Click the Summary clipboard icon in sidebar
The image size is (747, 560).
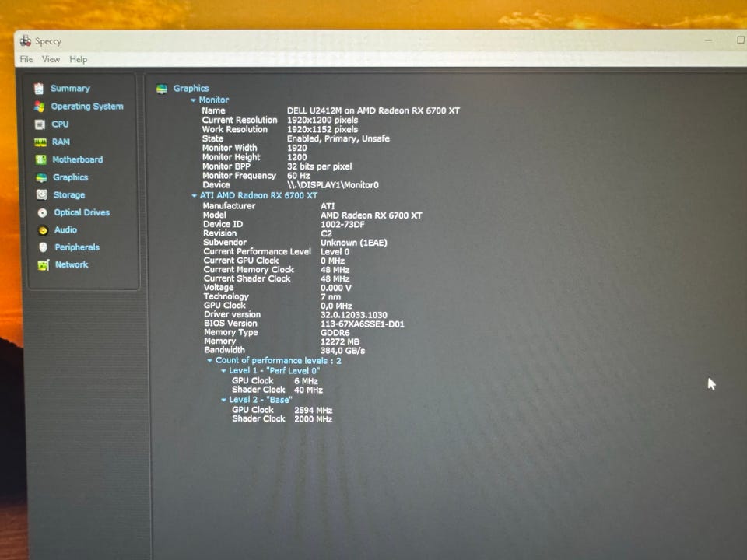39,89
